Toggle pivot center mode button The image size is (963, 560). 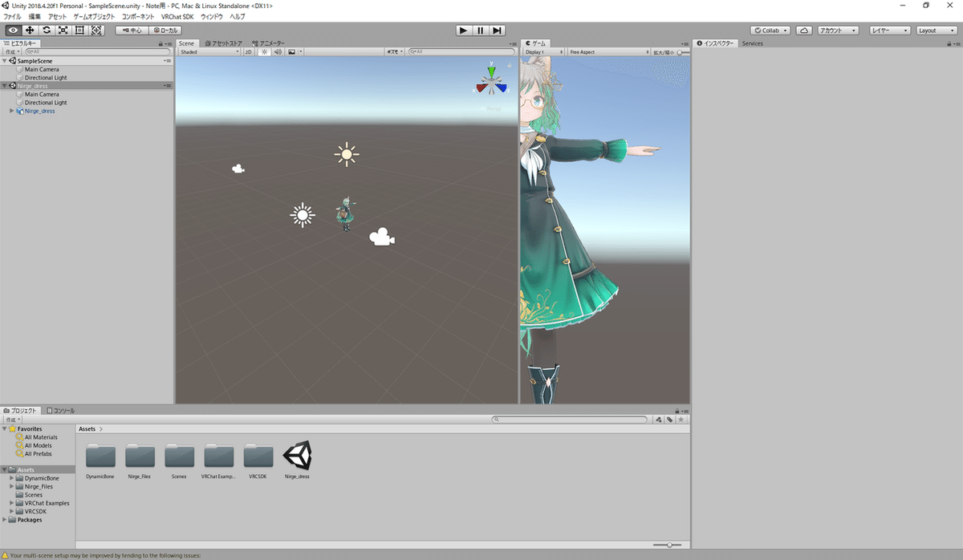coord(132,30)
